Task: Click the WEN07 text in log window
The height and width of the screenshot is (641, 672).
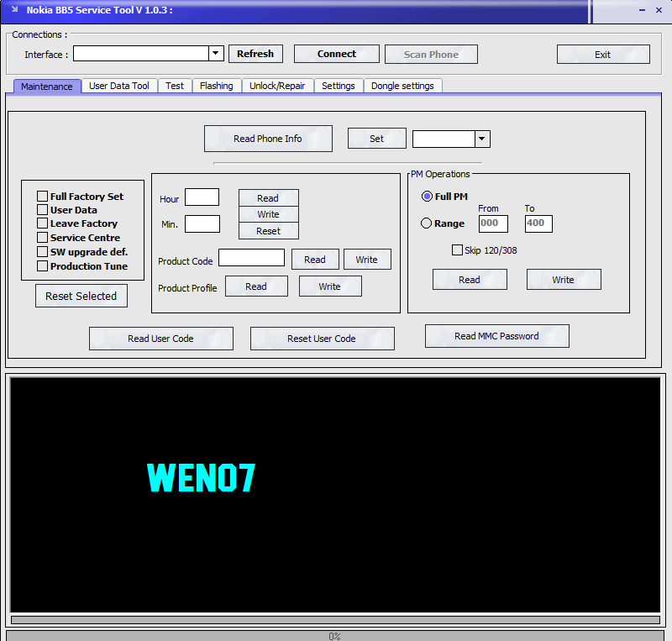Action: [201, 477]
